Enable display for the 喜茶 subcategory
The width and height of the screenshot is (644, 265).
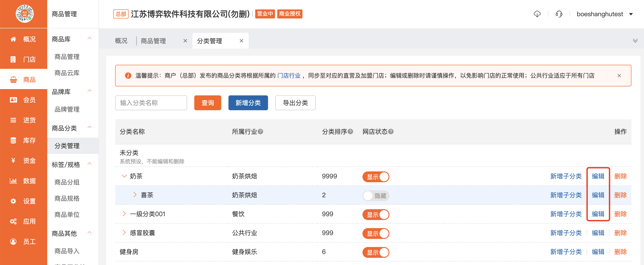(x=376, y=196)
